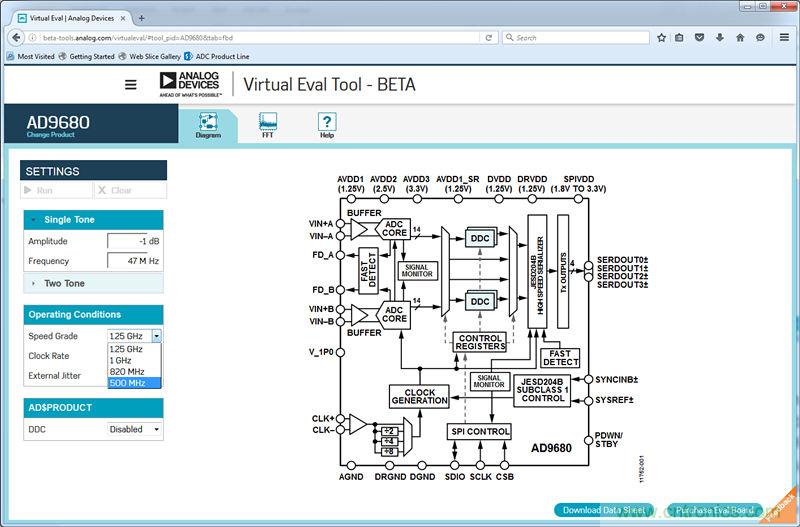Image resolution: width=800 pixels, height=527 pixels.
Task: Click the Change Product link
Action: [48, 134]
